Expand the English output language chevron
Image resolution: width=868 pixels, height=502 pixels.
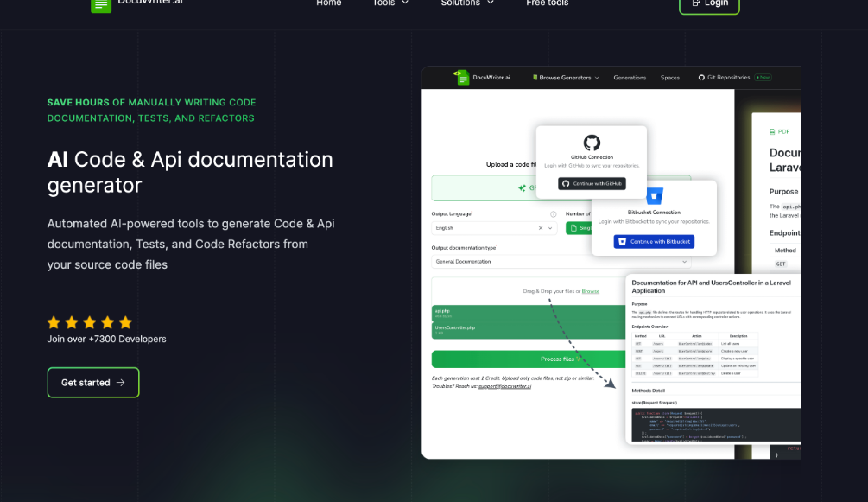coord(550,228)
